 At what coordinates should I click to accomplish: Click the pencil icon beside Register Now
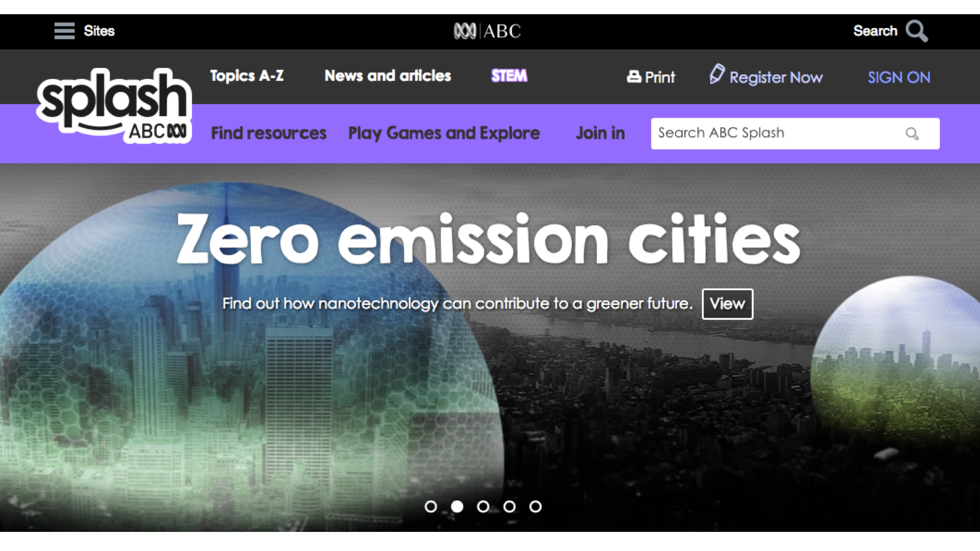(717, 74)
